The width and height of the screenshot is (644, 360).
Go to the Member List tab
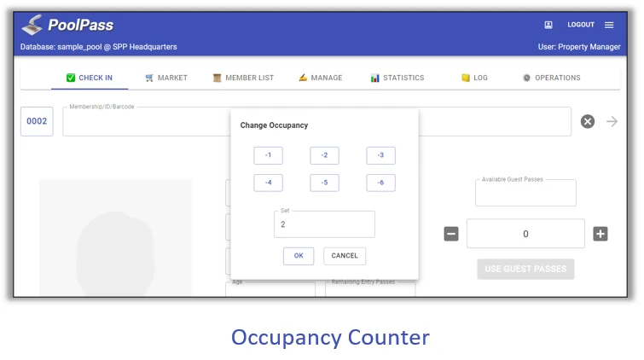[x=244, y=78]
